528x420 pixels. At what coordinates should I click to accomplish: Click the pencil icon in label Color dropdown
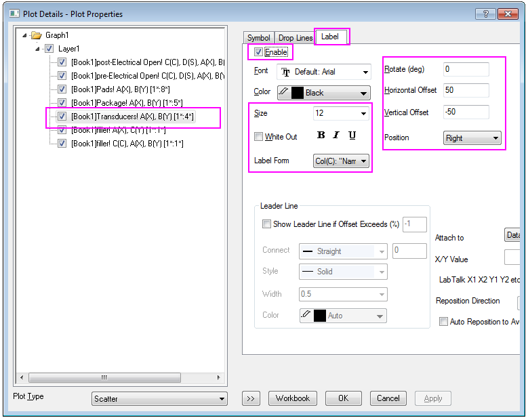point(284,93)
